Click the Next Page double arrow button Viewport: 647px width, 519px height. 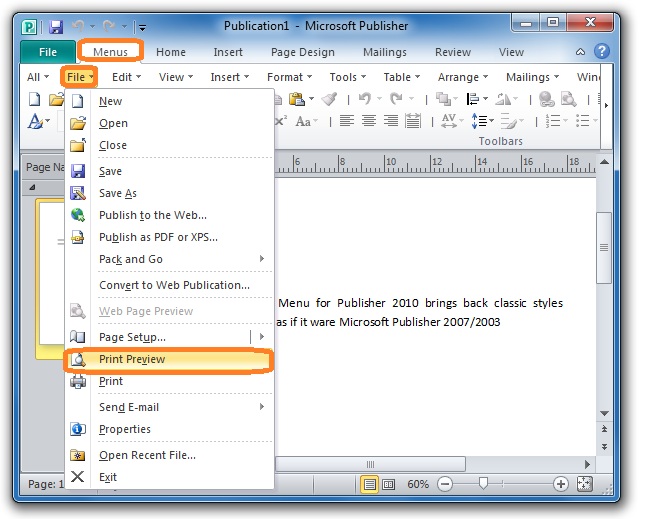(x=604, y=447)
